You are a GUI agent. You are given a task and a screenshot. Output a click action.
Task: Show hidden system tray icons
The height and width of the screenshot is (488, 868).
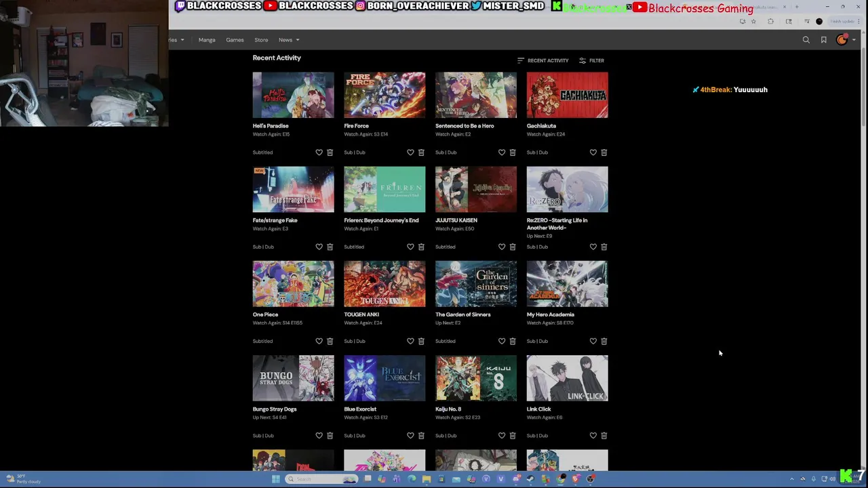tap(791, 479)
